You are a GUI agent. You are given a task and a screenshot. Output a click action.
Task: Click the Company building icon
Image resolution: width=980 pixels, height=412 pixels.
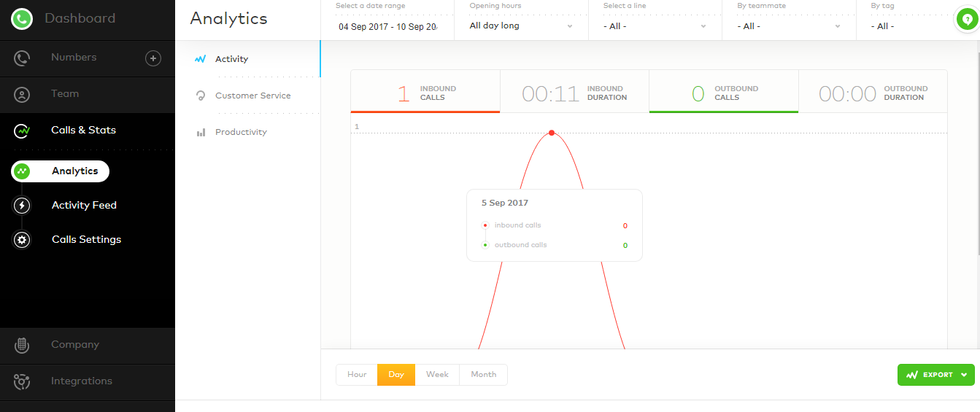coord(22,345)
